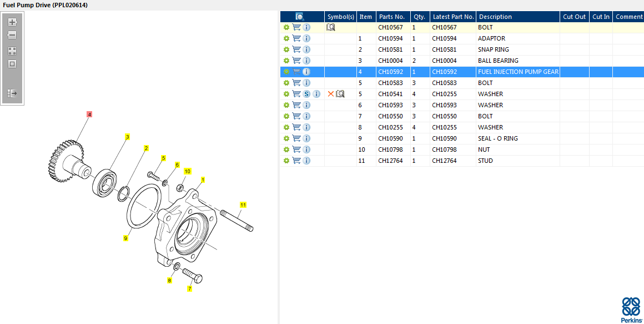Click highlighted callout 4 on the diagram
This screenshot has width=644, height=324.
(x=89, y=114)
